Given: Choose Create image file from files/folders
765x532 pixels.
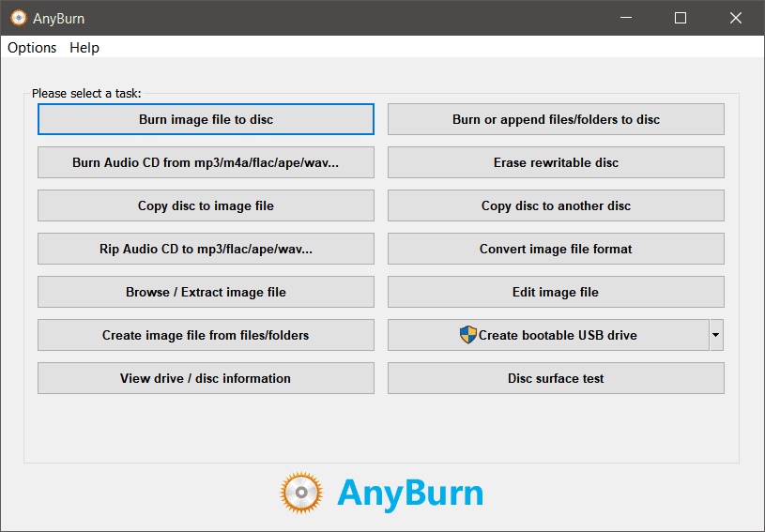Looking at the screenshot, I should click(x=206, y=335).
